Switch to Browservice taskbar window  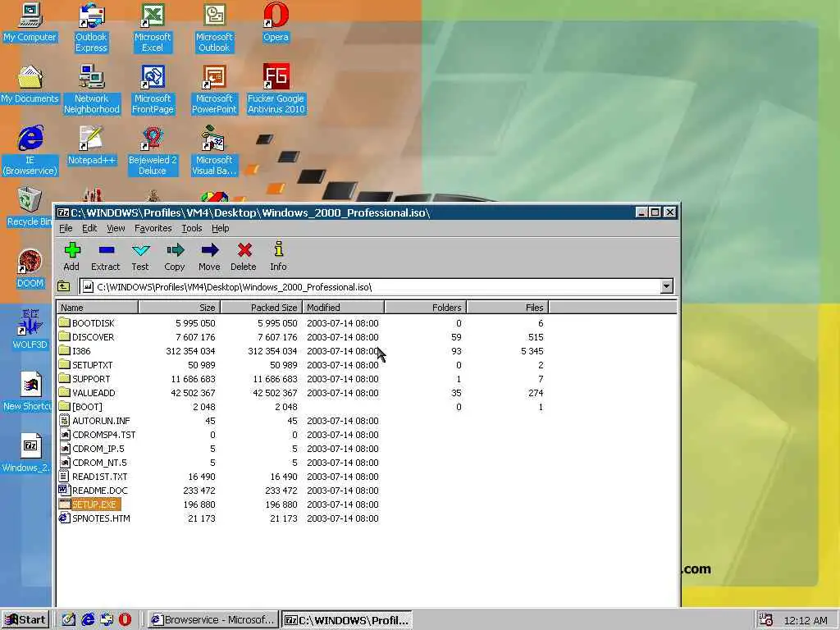click(212, 620)
